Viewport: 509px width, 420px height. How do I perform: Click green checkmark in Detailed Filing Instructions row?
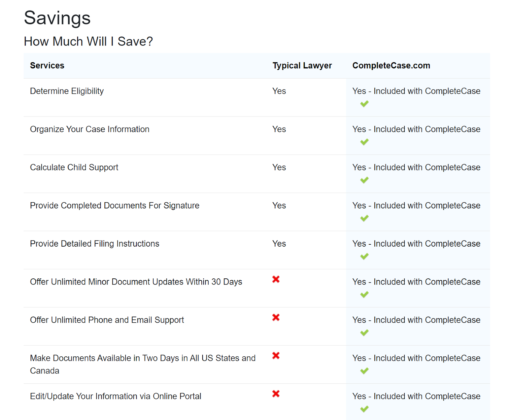[x=364, y=256]
